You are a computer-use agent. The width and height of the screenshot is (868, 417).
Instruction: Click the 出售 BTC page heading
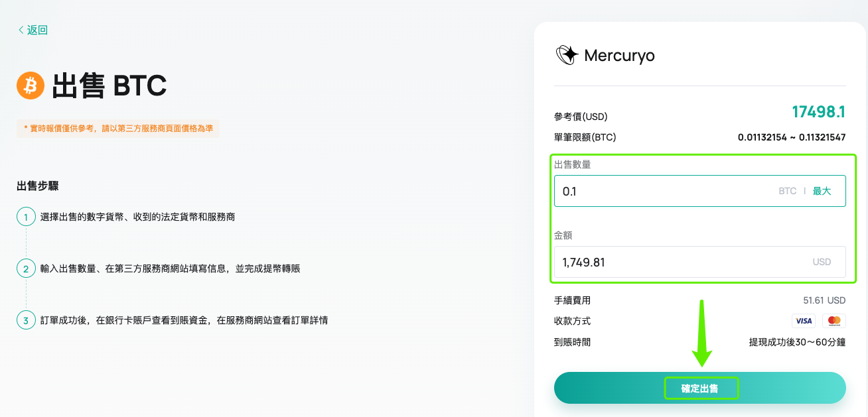109,86
